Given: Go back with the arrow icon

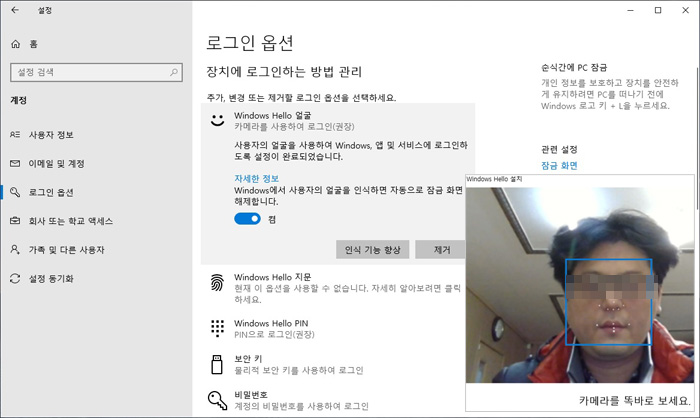Looking at the screenshot, I should click(15, 10).
